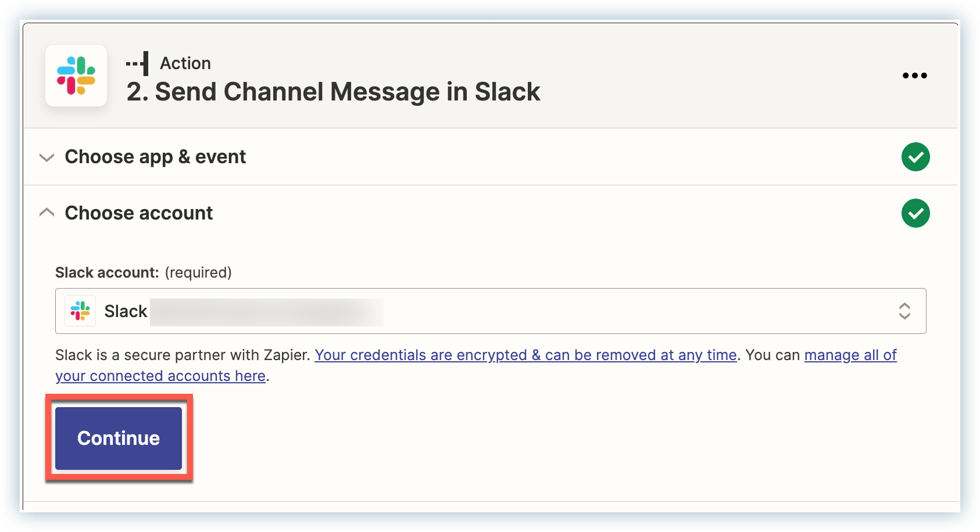The height and width of the screenshot is (532, 980).
Task: Click the green checkmark for Choose account
Action: (915, 213)
